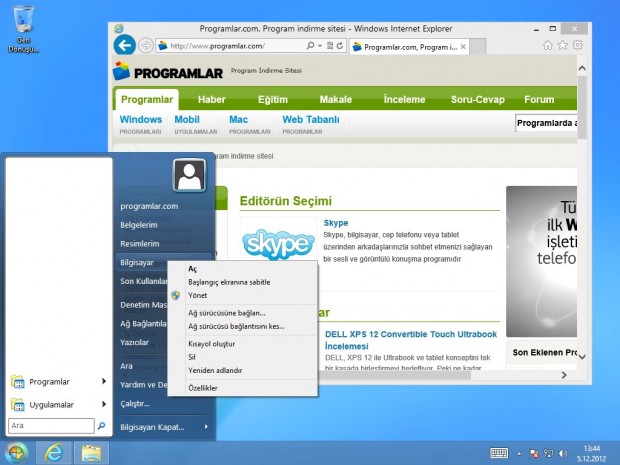Show hidden tray icons arrow
The width and height of the screenshot is (620, 465).
[519, 454]
